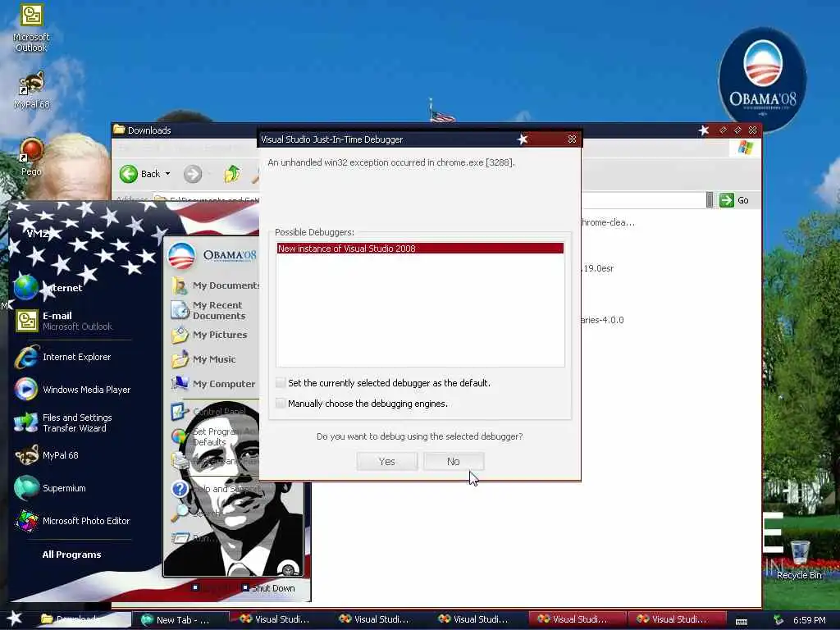The image size is (840, 630).
Task: Click the star icon in debugger title bar
Action: (x=523, y=139)
